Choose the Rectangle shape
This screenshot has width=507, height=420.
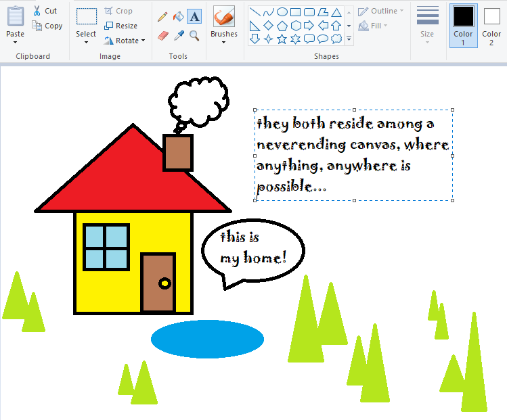296,12
